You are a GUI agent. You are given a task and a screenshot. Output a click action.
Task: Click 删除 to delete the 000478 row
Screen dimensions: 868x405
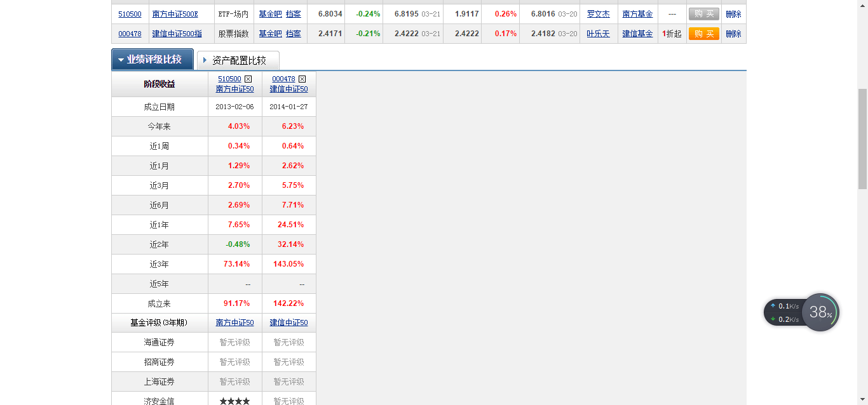pos(733,34)
